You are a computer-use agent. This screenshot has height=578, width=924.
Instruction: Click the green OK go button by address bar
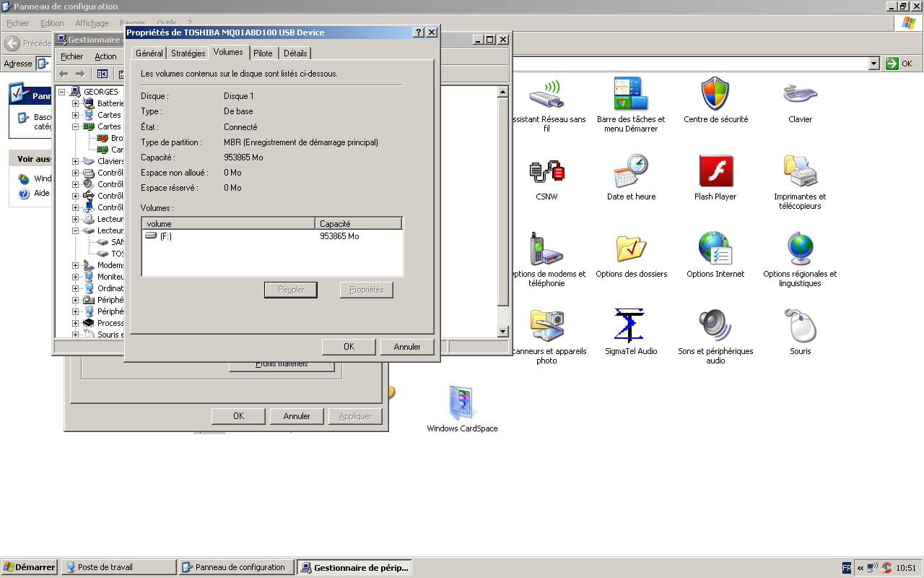900,64
